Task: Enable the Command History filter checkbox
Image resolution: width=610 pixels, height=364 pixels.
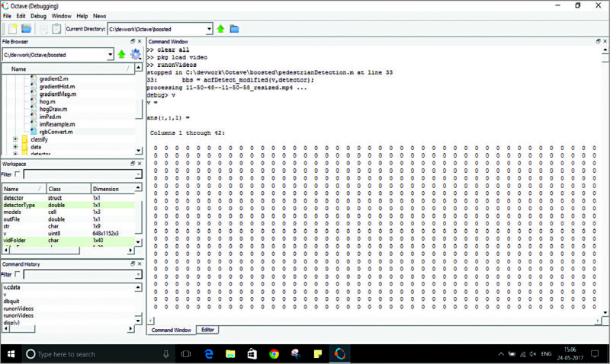Action: (18, 274)
